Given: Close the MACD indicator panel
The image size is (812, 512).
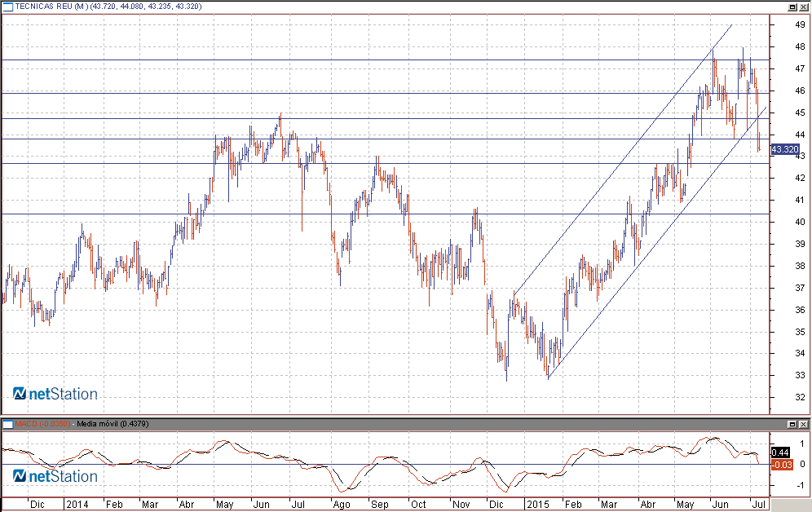Looking at the screenshot, I should pos(804,425).
